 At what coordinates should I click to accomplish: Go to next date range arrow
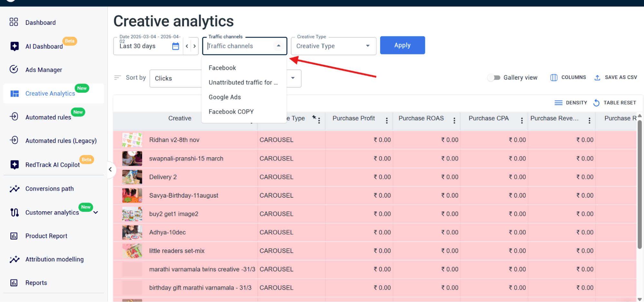(195, 46)
